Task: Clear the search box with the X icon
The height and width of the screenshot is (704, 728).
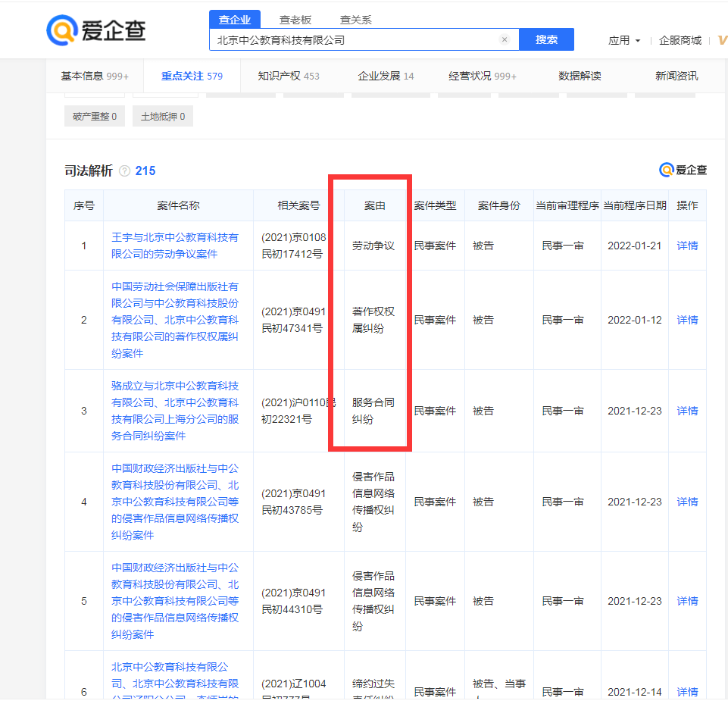Action: (x=505, y=39)
